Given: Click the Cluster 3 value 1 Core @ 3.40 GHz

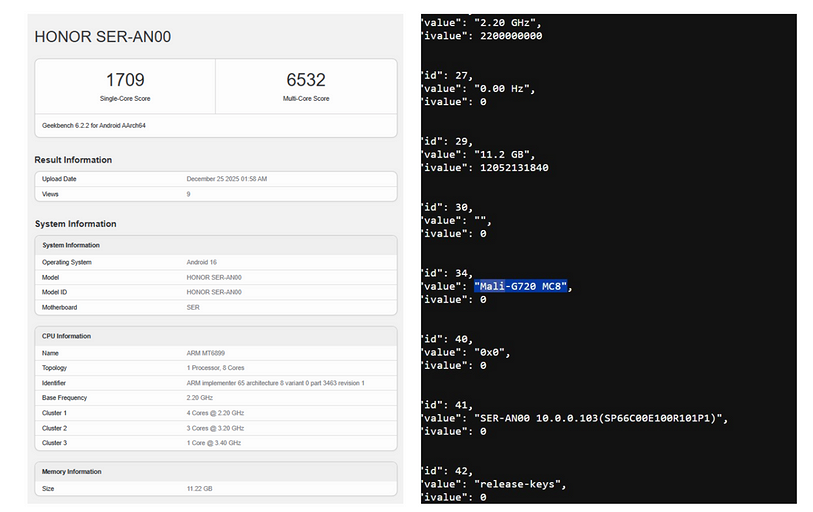Looking at the screenshot, I should pyautogui.click(x=215, y=442).
